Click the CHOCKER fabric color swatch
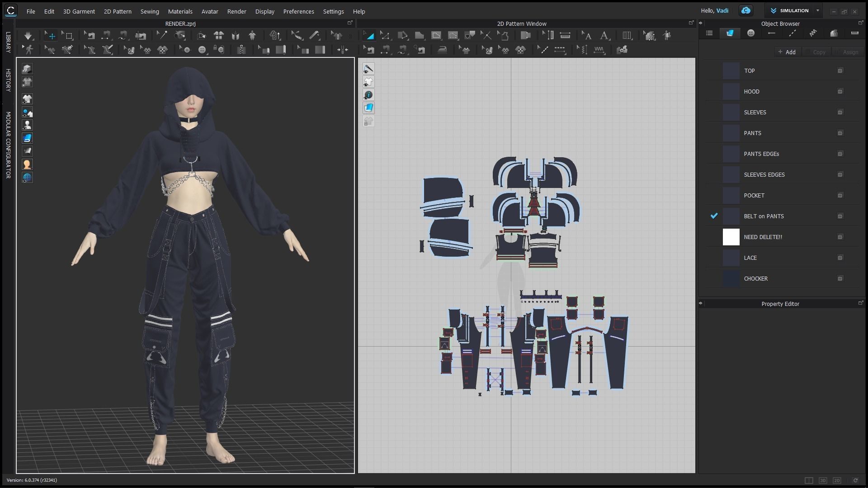The height and width of the screenshot is (488, 868). click(731, 278)
